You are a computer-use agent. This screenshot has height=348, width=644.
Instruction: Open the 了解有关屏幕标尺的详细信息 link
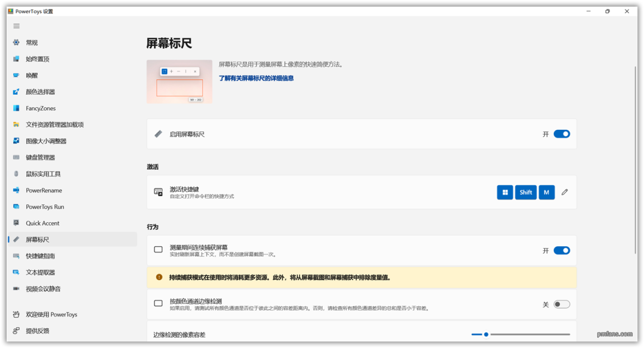click(x=256, y=78)
